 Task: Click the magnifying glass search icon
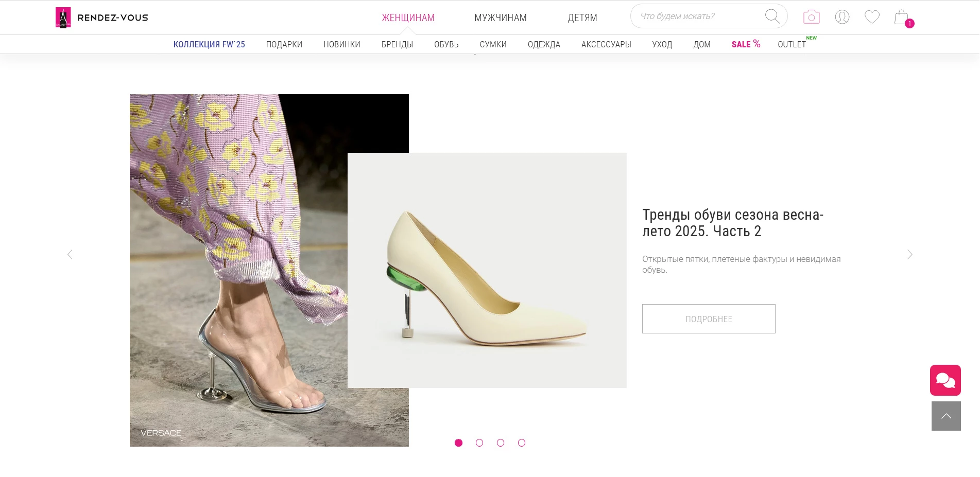click(772, 16)
